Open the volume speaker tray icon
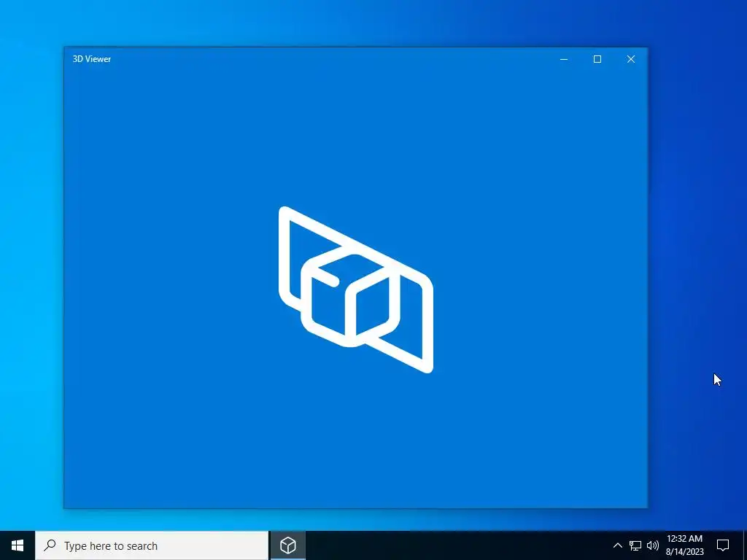 [x=653, y=545]
